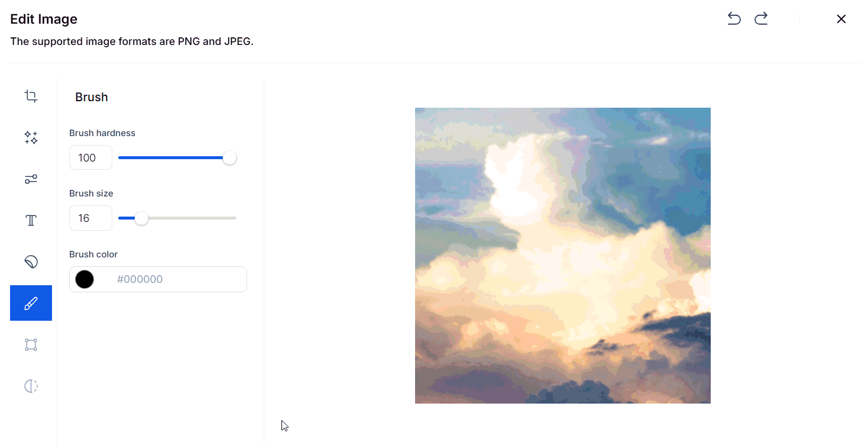Close the Edit Image dialog
The width and height of the screenshot is (868, 445).
coord(841,19)
